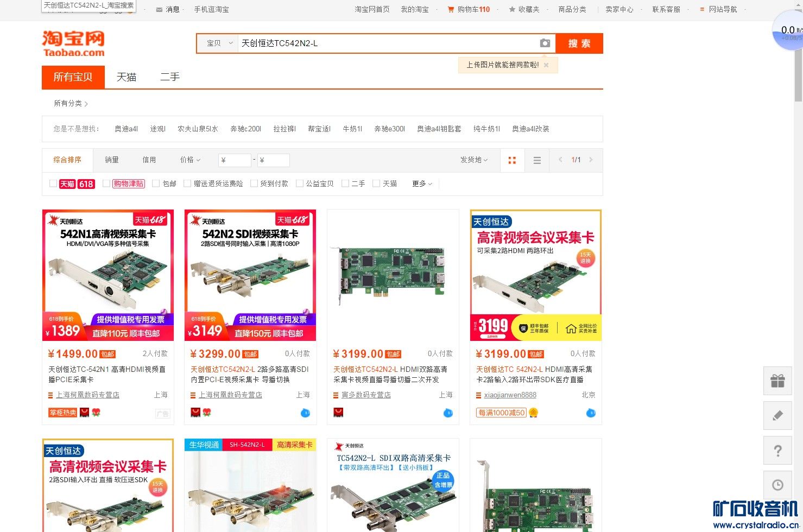The height and width of the screenshot is (532, 803).
Task: Click the star icon beside 收藏夹
Action: click(512, 9)
